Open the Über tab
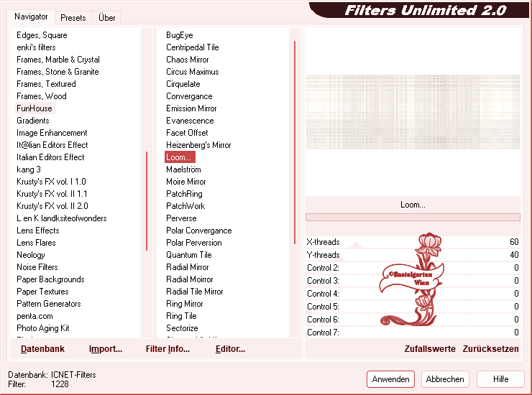This screenshot has width=532, height=395. point(106,18)
